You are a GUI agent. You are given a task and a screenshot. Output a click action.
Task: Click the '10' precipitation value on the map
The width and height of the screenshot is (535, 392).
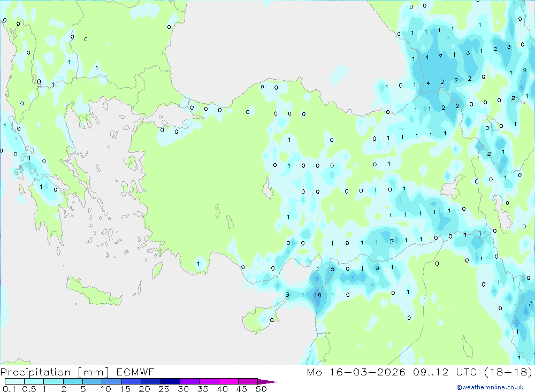pos(318,295)
